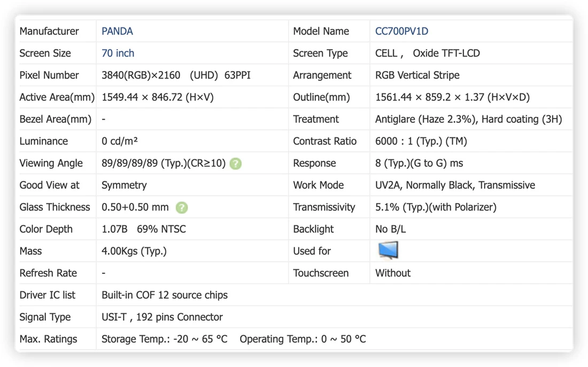Viewport: 588px width, 367px height.
Task: Click the Signal Type label
Action: (x=45, y=317)
